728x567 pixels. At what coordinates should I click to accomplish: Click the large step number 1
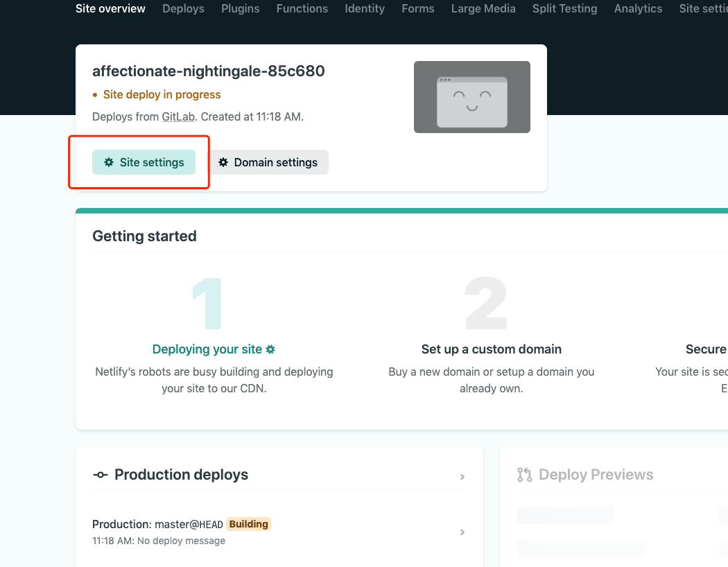207,304
